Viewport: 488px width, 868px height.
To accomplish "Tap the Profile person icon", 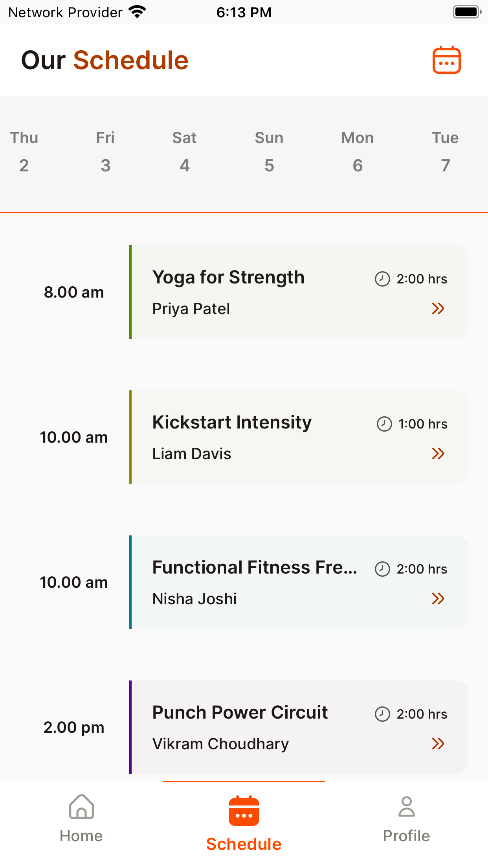I will pyautogui.click(x=406, y=807).
